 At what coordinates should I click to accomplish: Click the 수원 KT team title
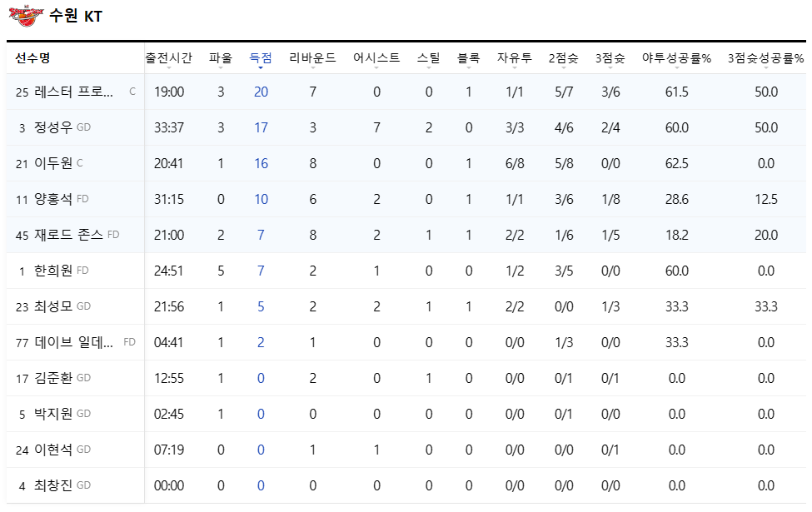point(76,16)
